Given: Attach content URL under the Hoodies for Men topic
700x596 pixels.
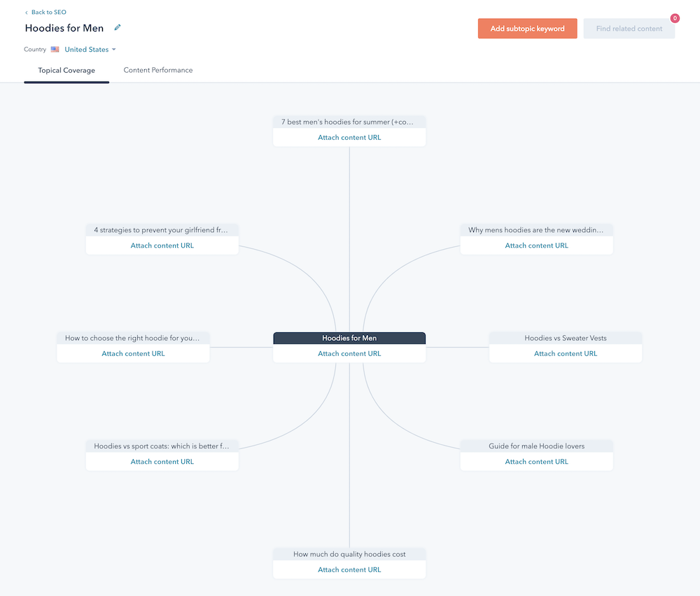Looking at the screenshot, I should [x=349, y=353].
